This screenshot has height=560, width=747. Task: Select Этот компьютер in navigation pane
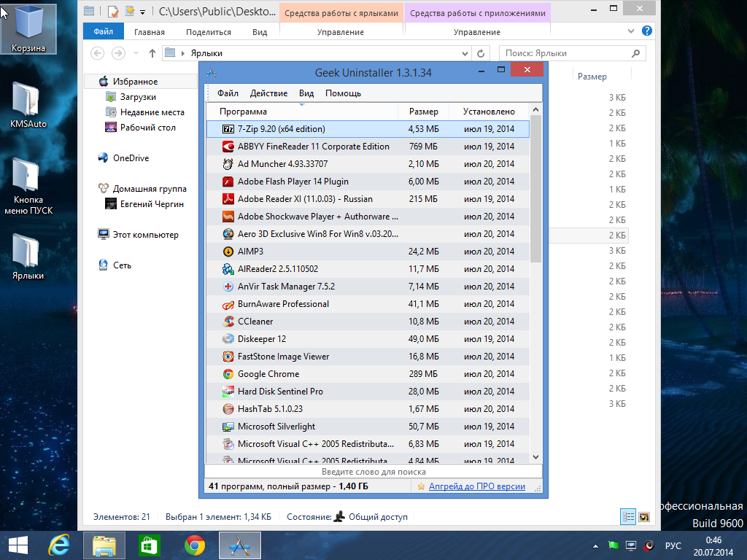click(x=145, y=235)
